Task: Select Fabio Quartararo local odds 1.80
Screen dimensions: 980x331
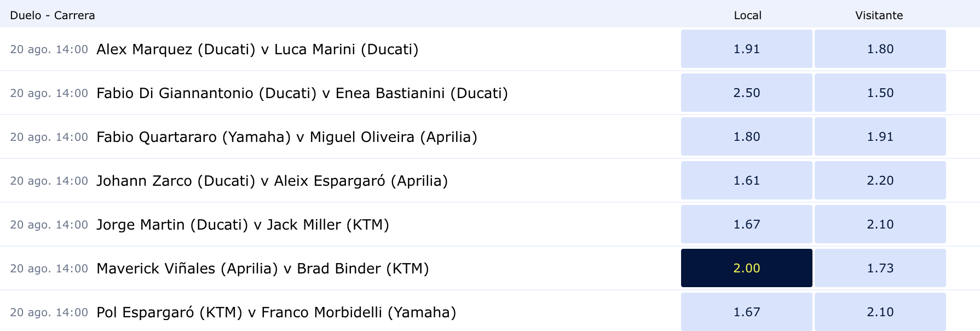Action: (x=746, y=136)
